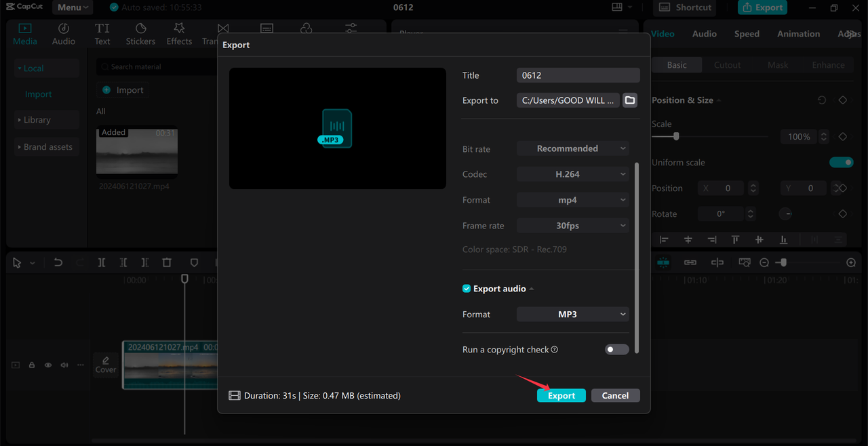The width and height of the screenshot is (868, 446).
Task: Open the Codec H.264 dropdown
Action: [x=573, y=174]
